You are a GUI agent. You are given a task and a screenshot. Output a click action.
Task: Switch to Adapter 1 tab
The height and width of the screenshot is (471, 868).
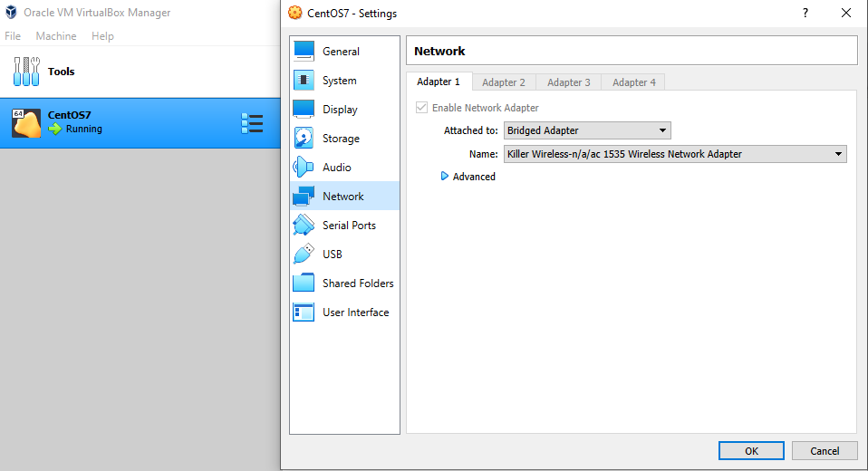click(439, 82)
